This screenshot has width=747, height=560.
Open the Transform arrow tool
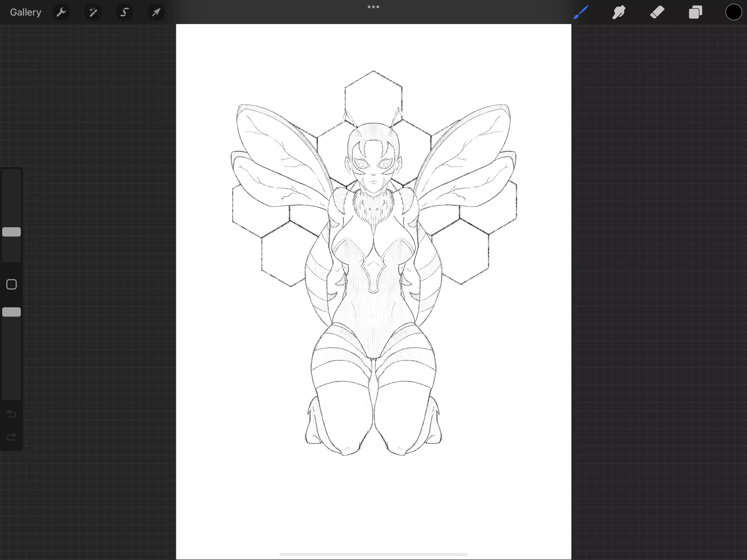pos(156,12)
